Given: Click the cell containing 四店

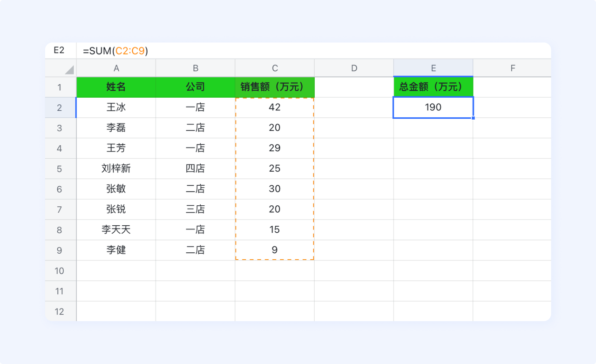Looking at the screenshot, I should [195, 169].
